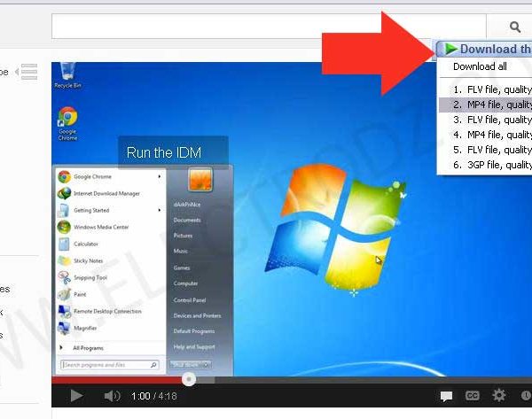Choose option 6 3GP file entry
532x419 pixels.
point(485,165)
